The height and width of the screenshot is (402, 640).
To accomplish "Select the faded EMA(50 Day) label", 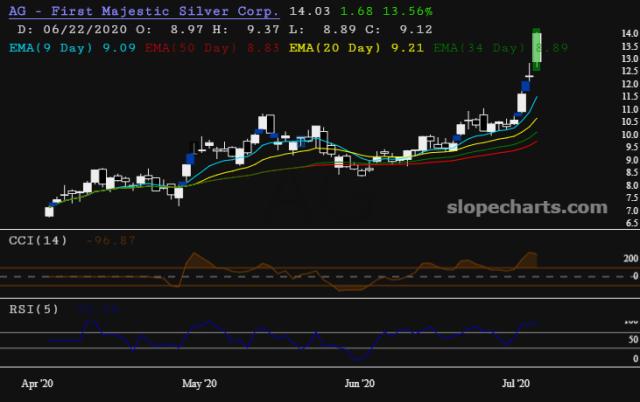I will click(191, 48).
